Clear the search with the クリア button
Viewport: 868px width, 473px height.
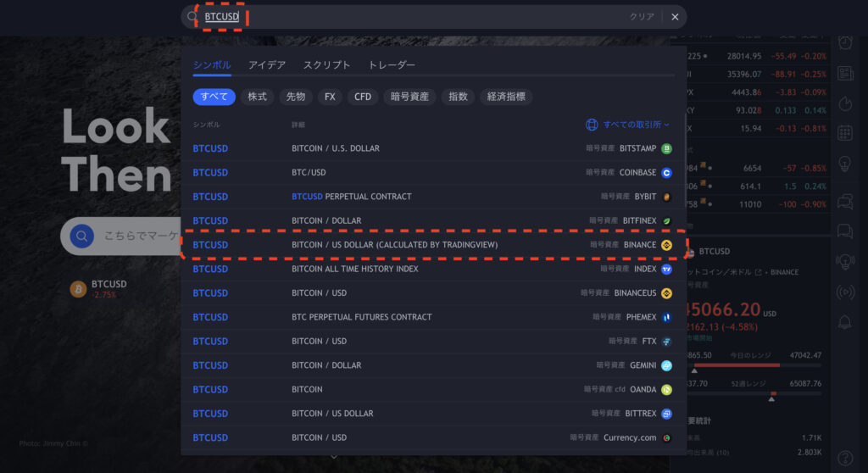pyautogui.click(x=642, y=17)
